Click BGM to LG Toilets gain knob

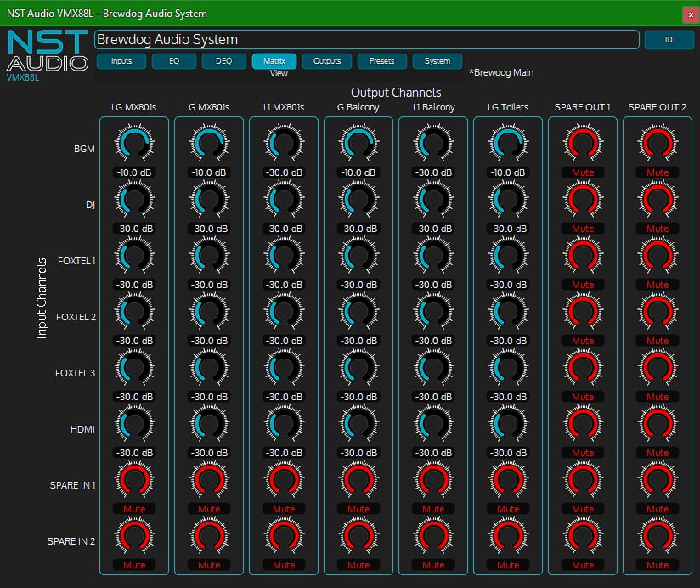click(x=508, y=144)
